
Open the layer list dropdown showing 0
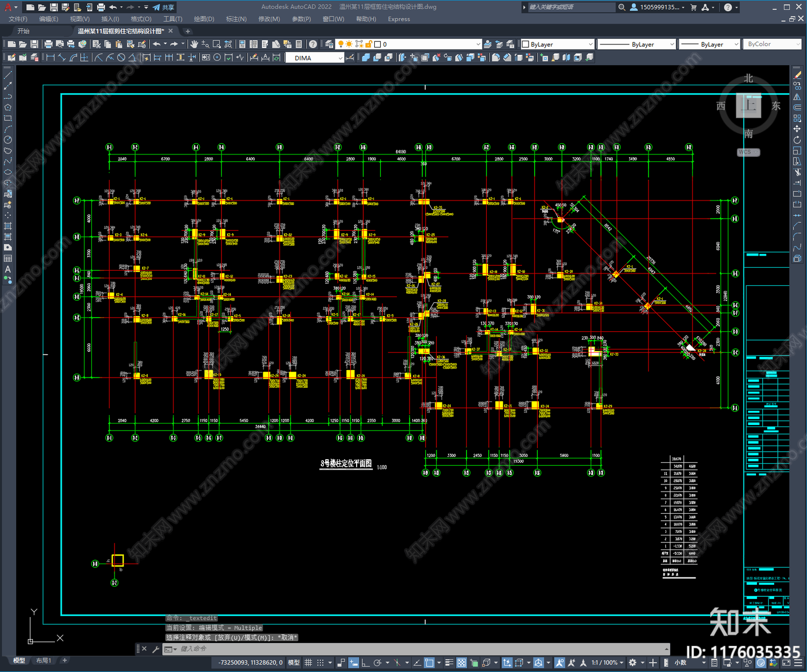click(409, 44)
